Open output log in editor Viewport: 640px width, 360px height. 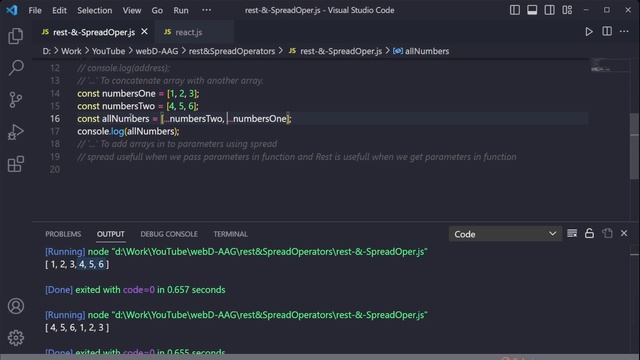click(607, 233)
